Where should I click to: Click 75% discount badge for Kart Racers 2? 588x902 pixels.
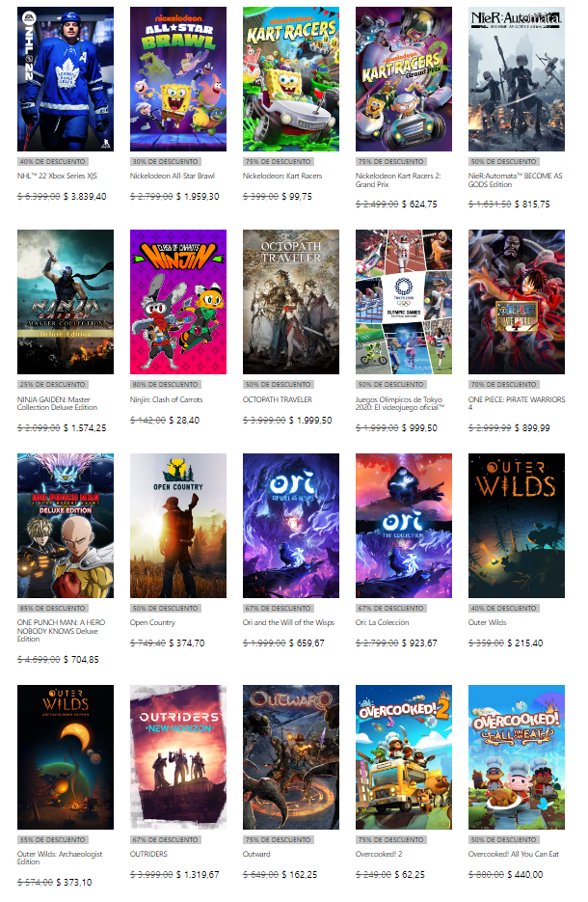pyautogui.click(x=390, y=162)
